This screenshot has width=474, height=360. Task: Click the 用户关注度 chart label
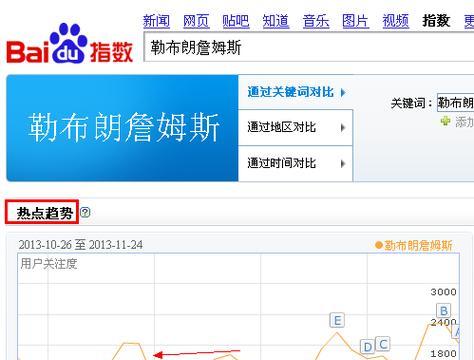click(x=49, y=264)
